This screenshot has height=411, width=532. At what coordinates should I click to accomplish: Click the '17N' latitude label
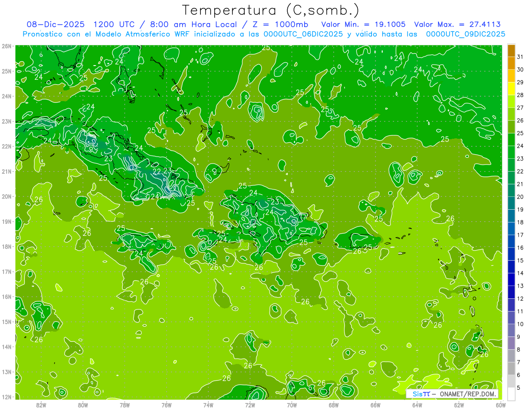tap(6, 271)
